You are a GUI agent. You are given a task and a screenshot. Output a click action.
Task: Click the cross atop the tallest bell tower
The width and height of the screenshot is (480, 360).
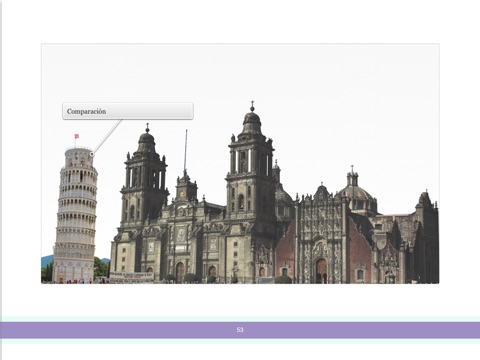[x=252, y=105]
